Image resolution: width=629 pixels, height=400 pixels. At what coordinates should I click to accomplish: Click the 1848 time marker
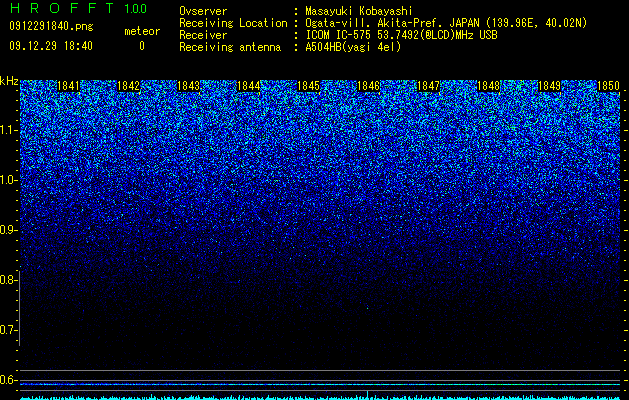tap(489, 86)
